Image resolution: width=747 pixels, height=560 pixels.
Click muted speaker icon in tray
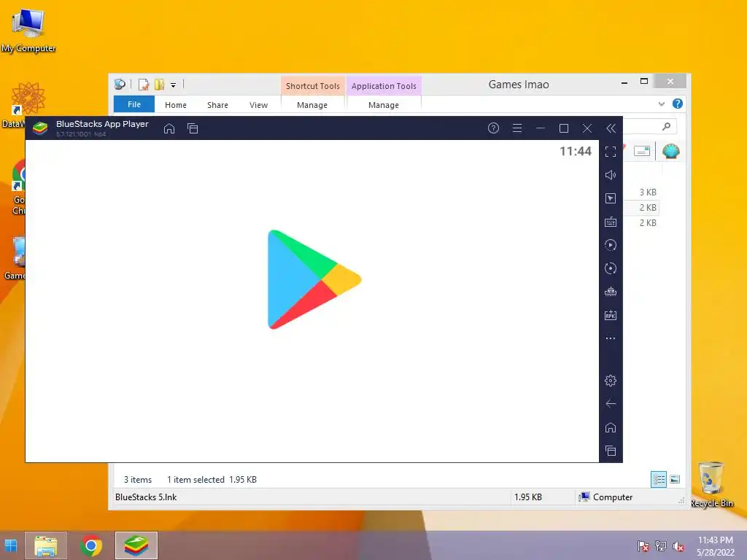pyautogui.click(x=678, y=546)
